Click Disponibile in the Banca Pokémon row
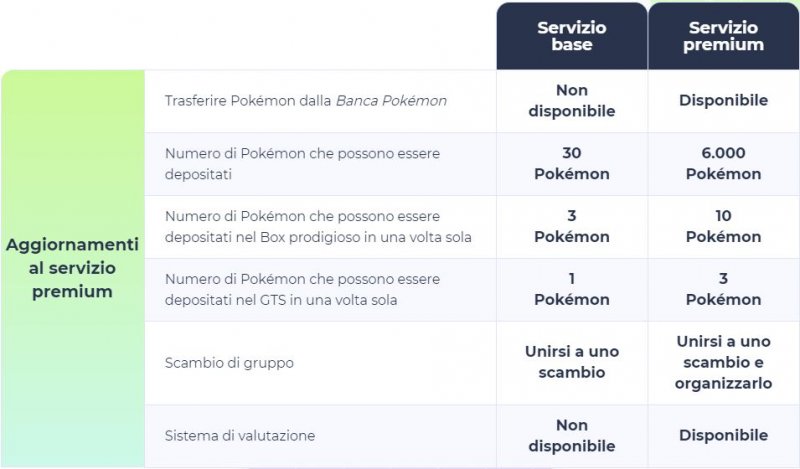This screenshot has height=469, width=800. (x=723, y=101)
